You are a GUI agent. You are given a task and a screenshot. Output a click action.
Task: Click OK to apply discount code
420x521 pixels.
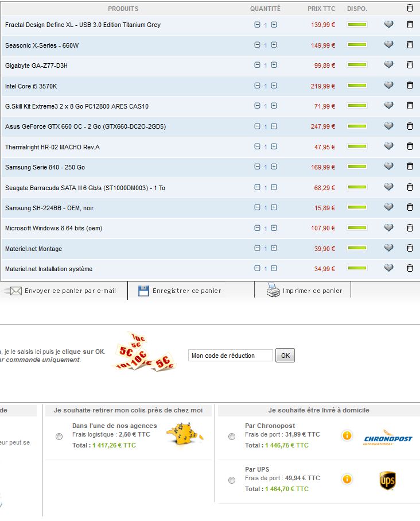point(285,356)
